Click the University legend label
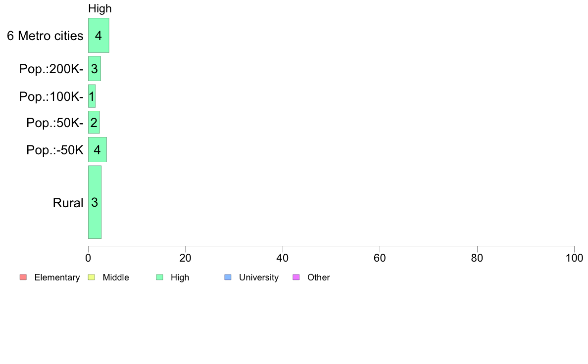 pos(259,277)
